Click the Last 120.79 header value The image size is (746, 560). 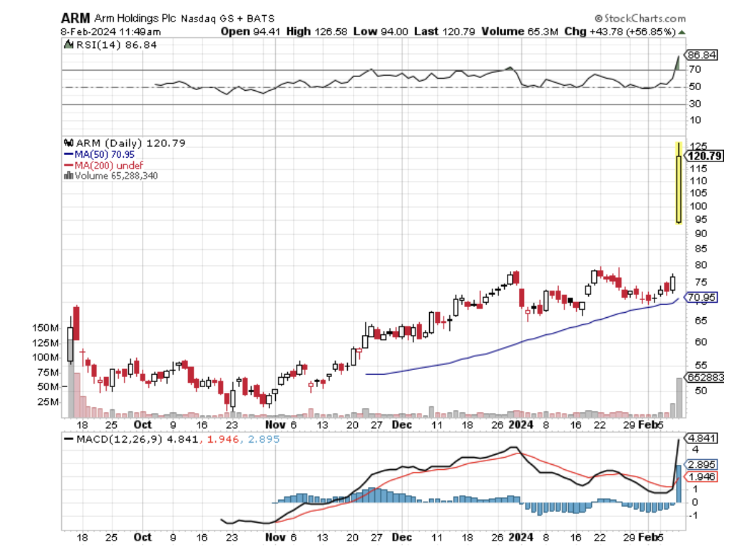tap(444, 32)
